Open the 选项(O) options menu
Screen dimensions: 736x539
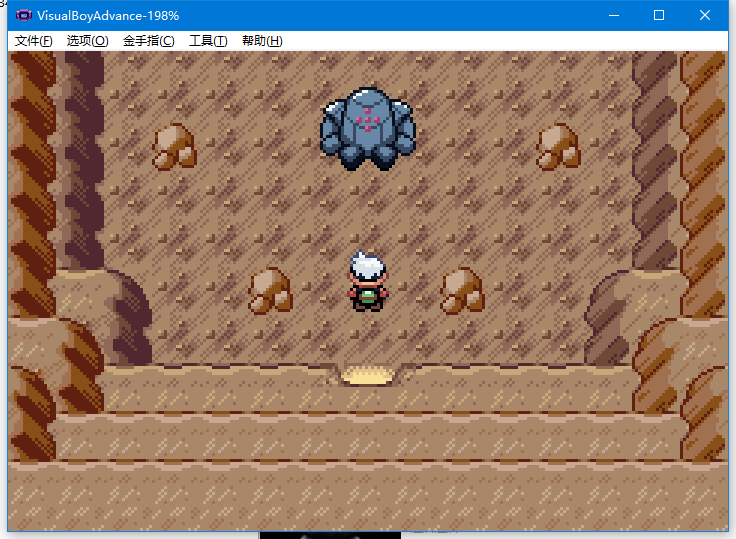87,41
